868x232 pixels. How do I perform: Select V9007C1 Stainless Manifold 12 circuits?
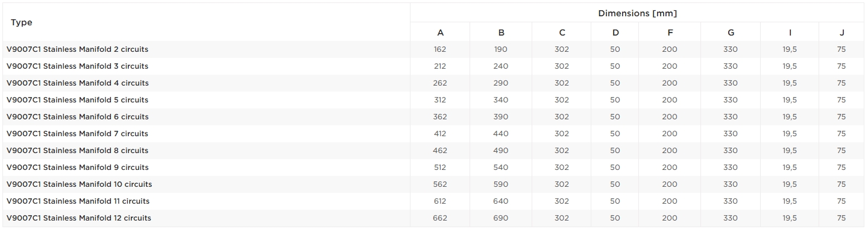(79, 218)
